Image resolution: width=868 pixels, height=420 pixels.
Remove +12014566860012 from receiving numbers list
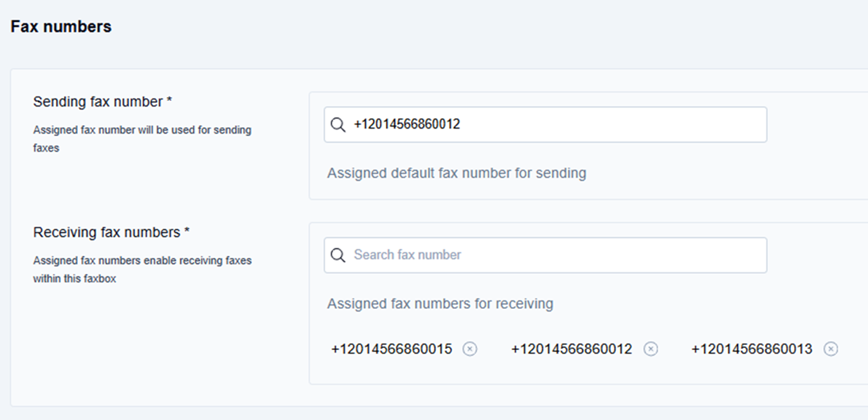pos(651,349)
